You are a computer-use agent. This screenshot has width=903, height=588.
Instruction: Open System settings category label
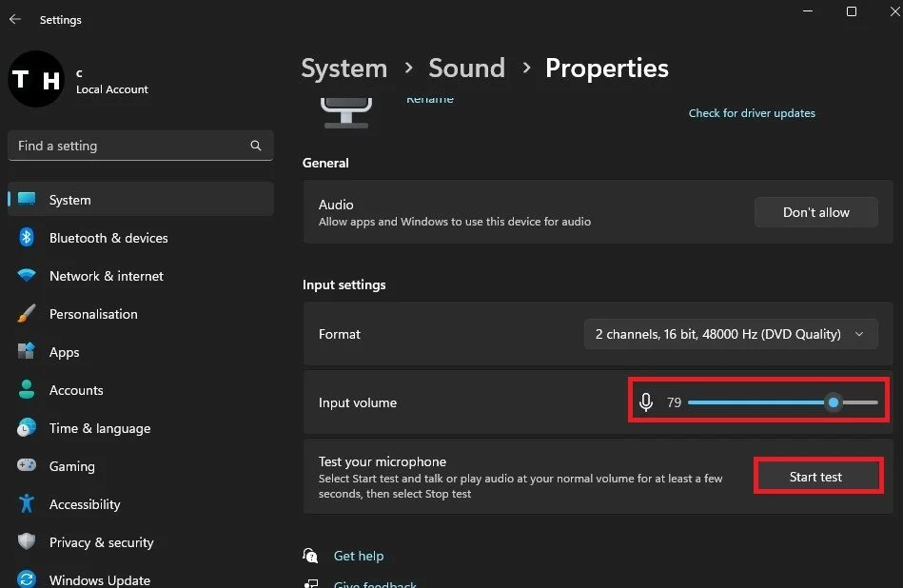coord(69,200)
